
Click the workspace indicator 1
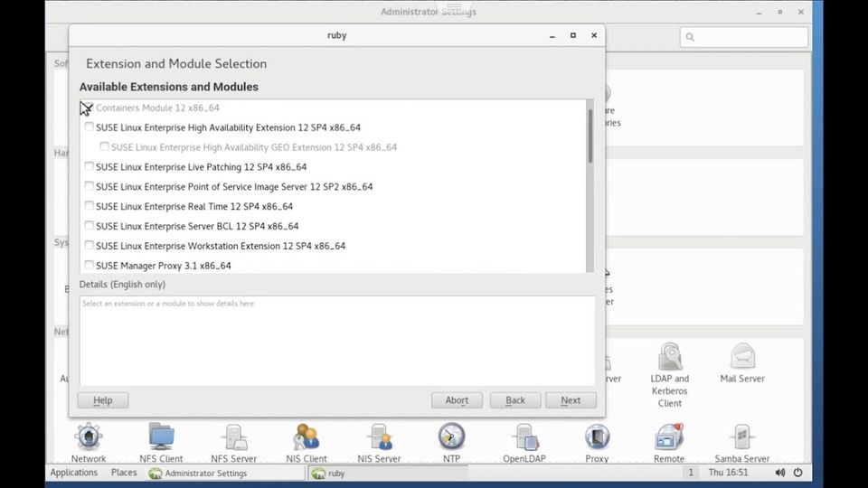pyautogui.click(x=690, y=473)
